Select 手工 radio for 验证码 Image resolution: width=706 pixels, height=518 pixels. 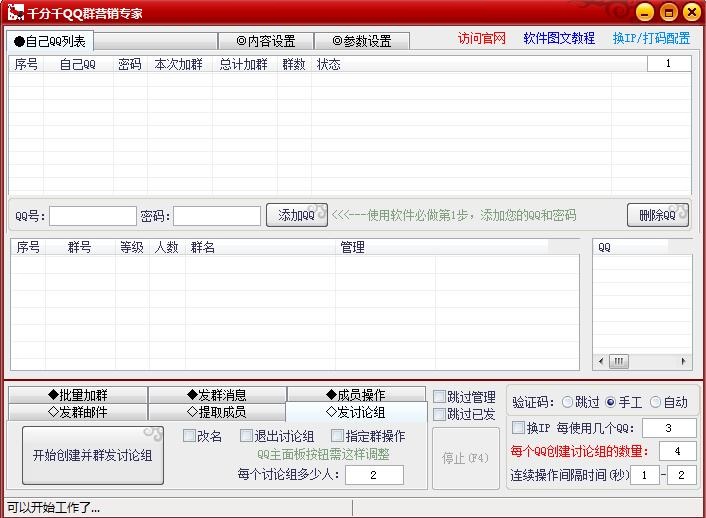coord(610,402)
